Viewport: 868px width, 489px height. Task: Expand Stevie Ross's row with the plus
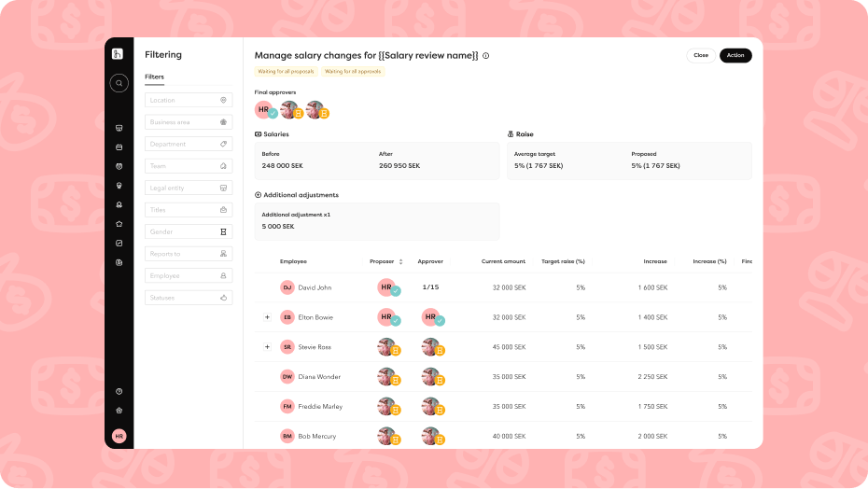click(267, 347)
